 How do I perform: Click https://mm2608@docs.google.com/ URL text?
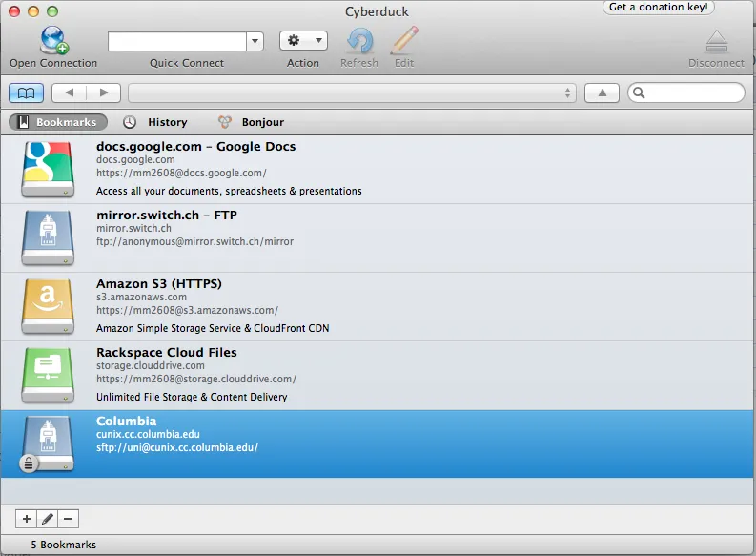coord(181,173)
